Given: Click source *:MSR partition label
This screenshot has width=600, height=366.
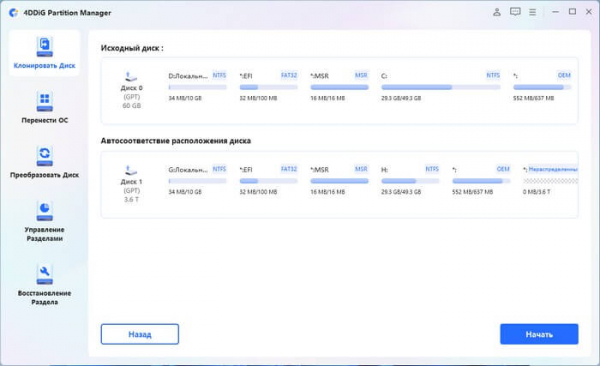Looking at the screenshot, I should (320, 76).
